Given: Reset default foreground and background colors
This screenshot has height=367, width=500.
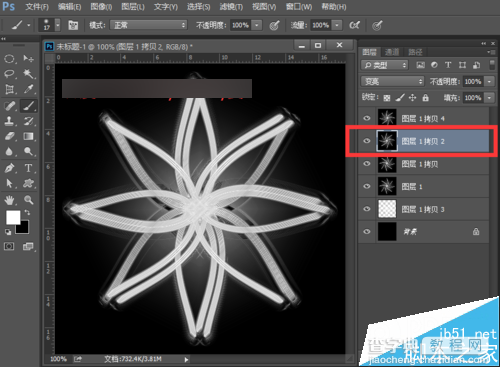Looking at the screenshot, I should coord(8,232).
